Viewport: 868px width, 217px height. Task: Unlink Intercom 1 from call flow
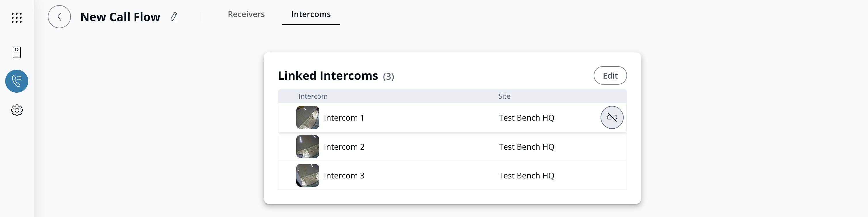tap(612, 117)
